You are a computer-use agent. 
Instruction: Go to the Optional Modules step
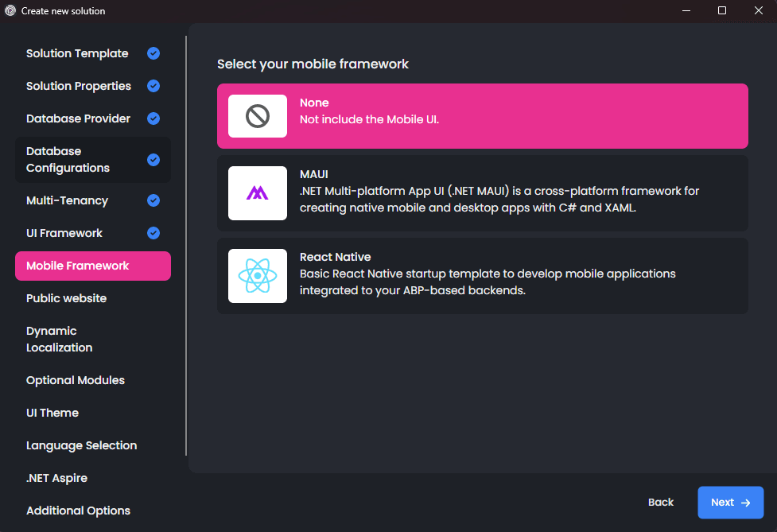[x=75, y=379]
